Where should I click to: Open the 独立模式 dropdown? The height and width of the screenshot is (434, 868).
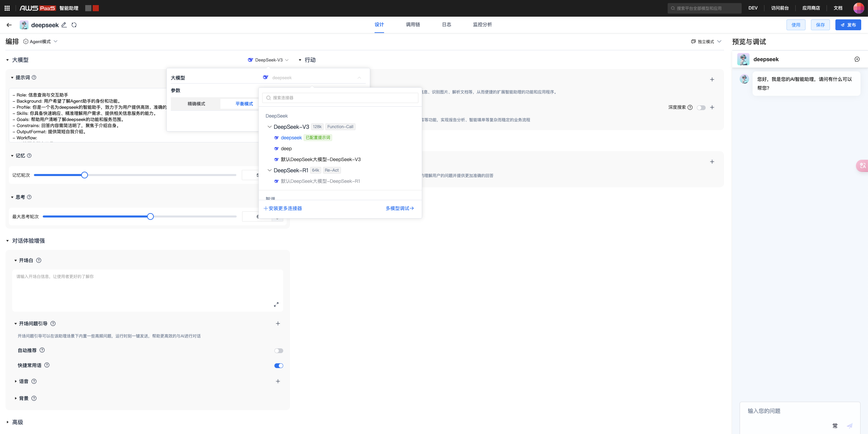[706, 41]
